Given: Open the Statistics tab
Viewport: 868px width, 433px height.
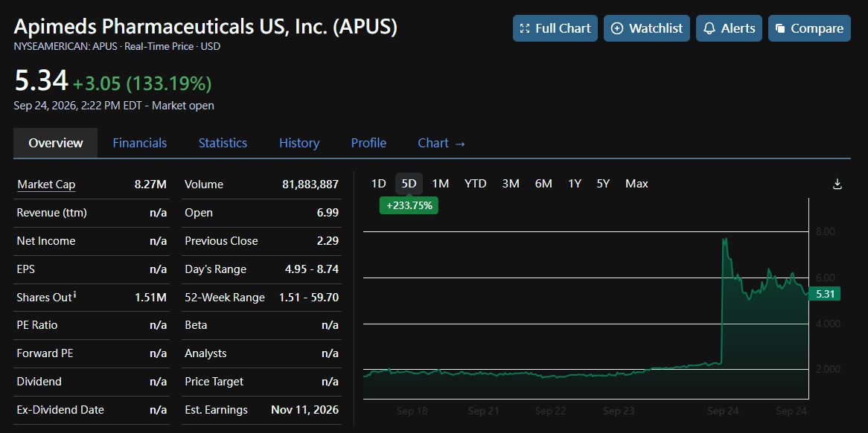Looking at the screenshot, I should (223, 144).
